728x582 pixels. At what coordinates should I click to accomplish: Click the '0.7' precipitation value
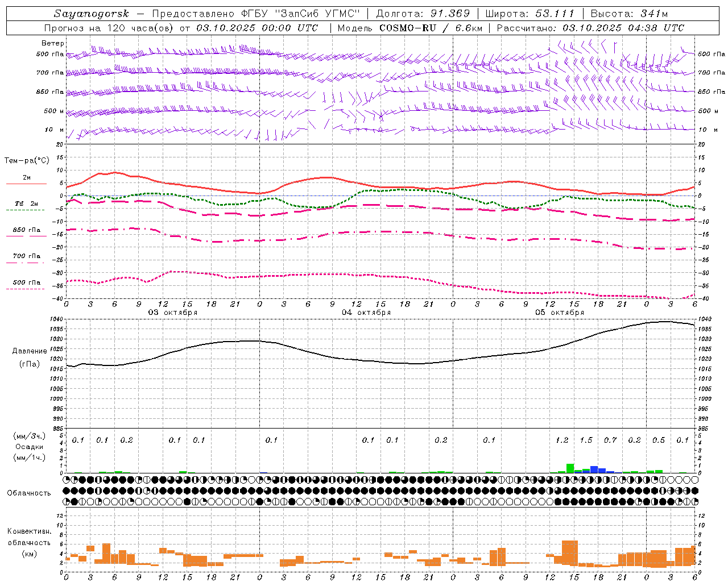pos(610,440)
